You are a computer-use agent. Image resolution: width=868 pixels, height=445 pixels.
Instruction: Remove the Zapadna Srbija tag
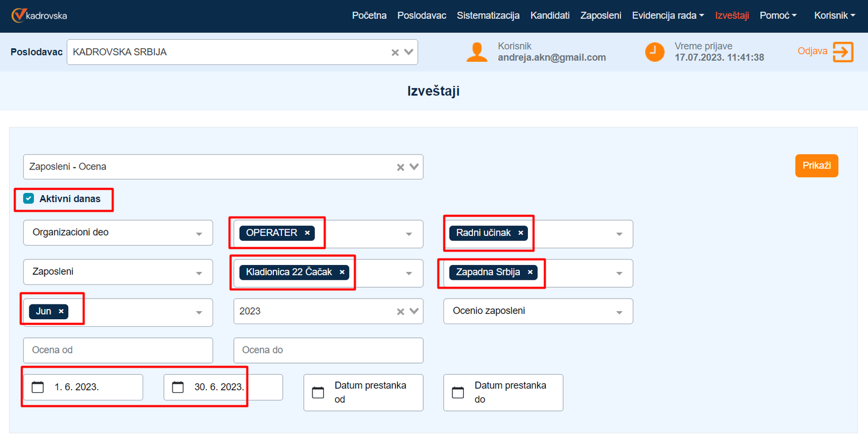(x=530, y=272)
